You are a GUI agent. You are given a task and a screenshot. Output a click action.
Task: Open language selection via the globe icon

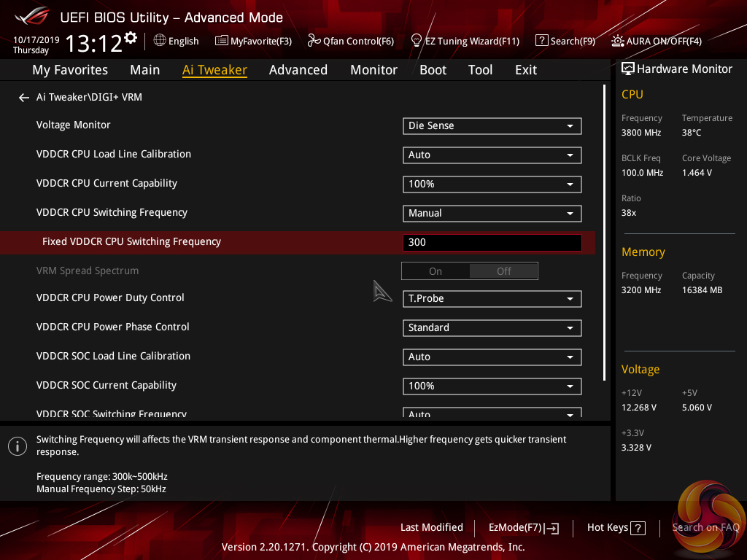pyautogui.click(x=160, y=41)
